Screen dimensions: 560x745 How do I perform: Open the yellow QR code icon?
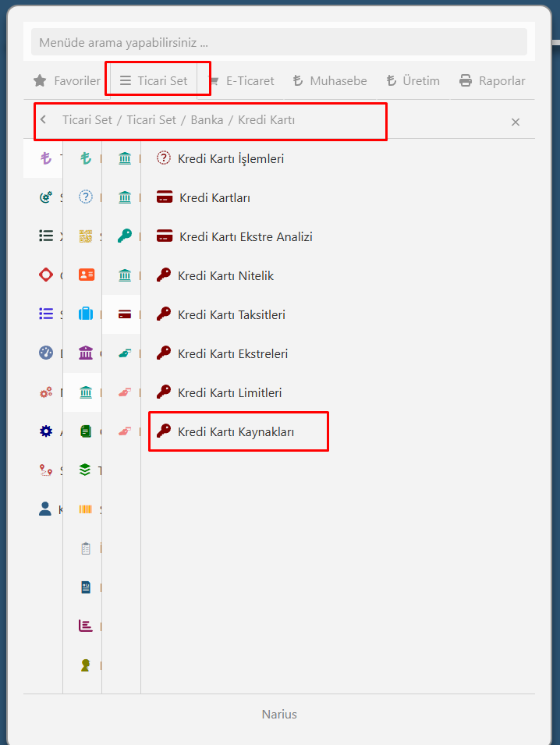(x=86, y=236)
